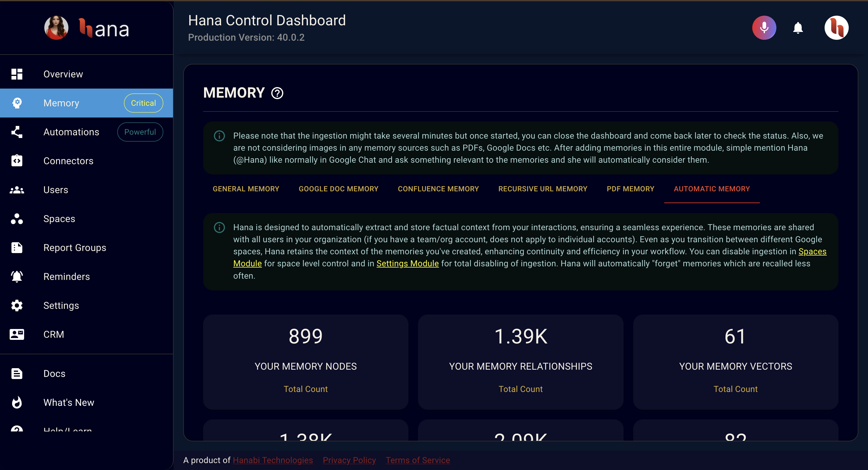Screen dimensions: 868x470
Task: Click the Memory brain icon in sidebar
Action: click(x=17, y=103)
